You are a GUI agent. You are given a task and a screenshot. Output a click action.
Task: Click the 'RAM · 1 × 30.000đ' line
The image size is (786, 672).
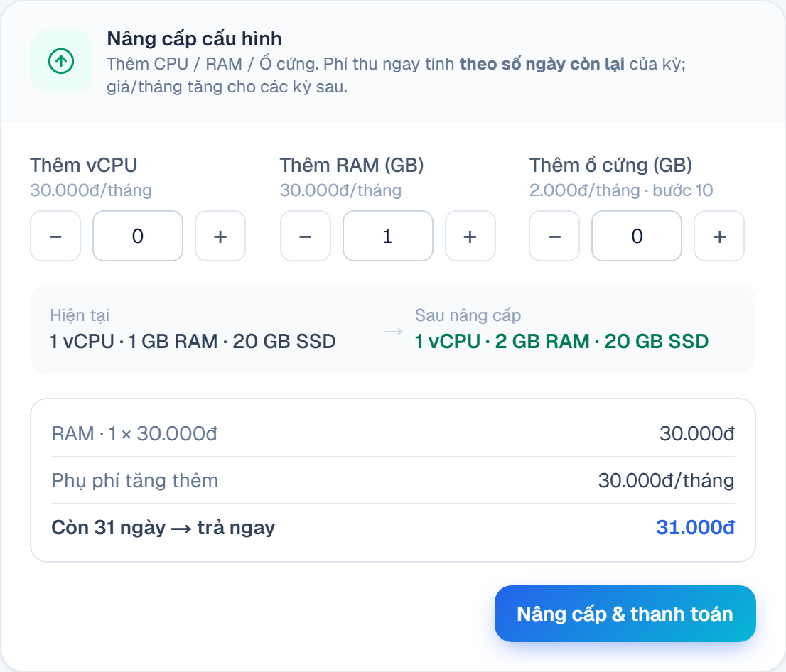(x=134, y=433)
